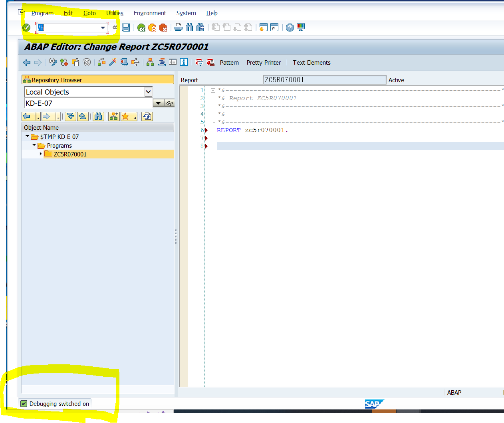504x423 pixels.
Task: Click the Pretty Printer button
Action: (264, 63)
